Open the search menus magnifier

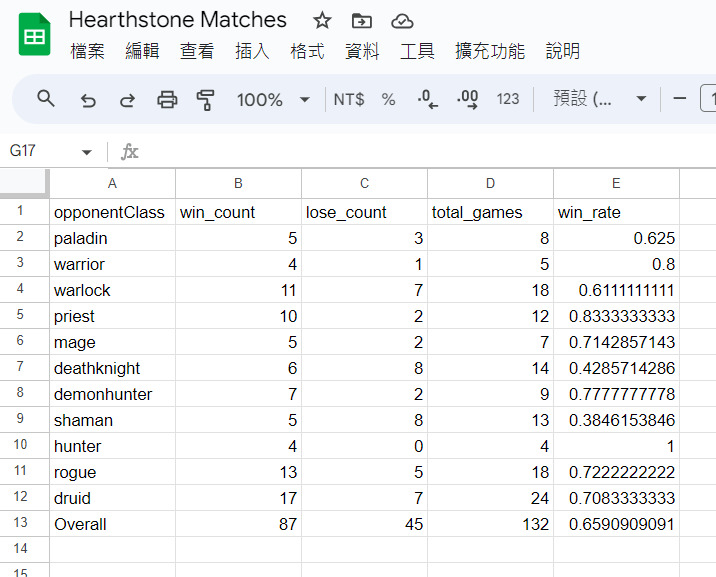(46, 99)
